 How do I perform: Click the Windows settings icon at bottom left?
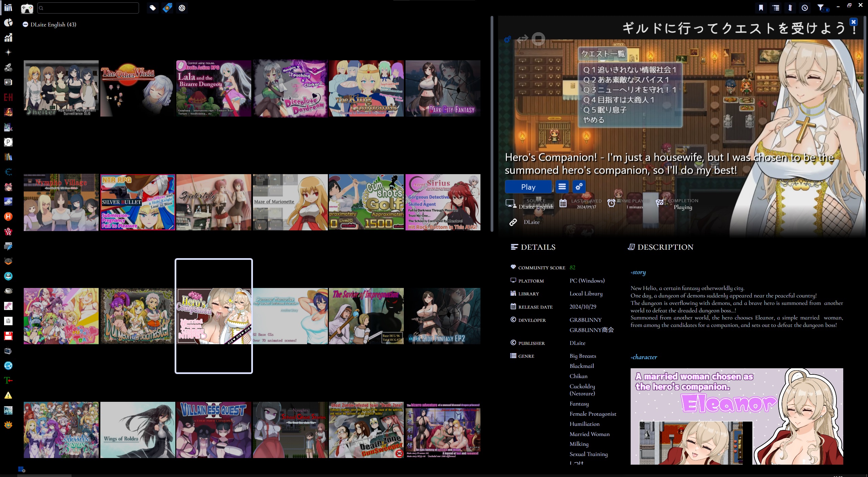pos(21,469)
